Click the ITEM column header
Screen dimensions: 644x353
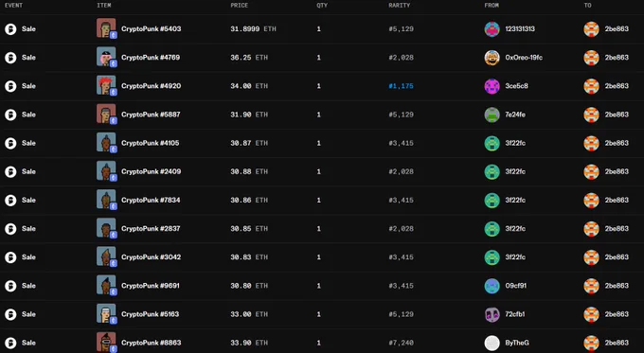point(104,6)
